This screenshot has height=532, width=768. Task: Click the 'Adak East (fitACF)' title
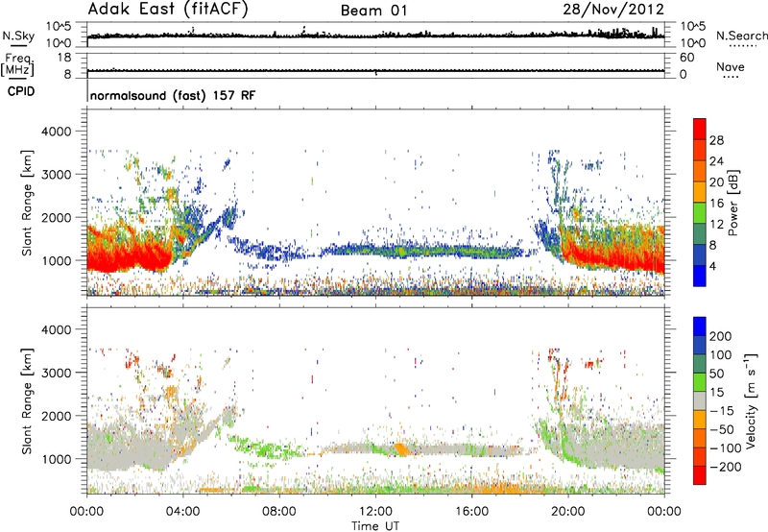click(168, 10)
